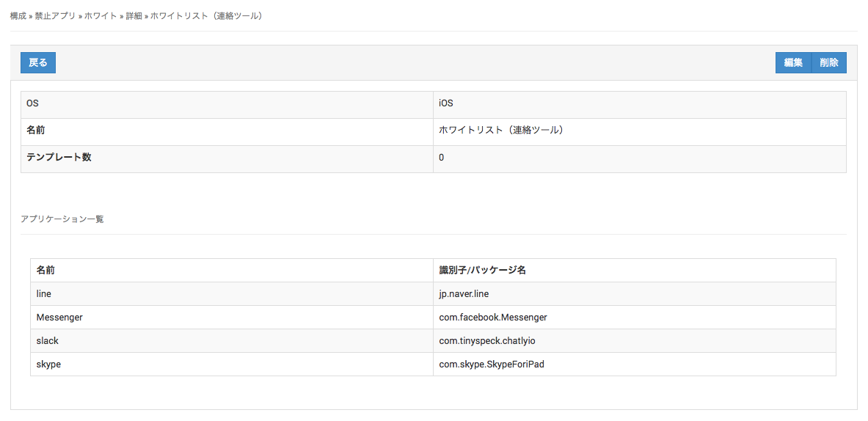Click the 識別子/パッケージ名 column header
This screenshot has height=421, width=868.
(x=482, y=270)
